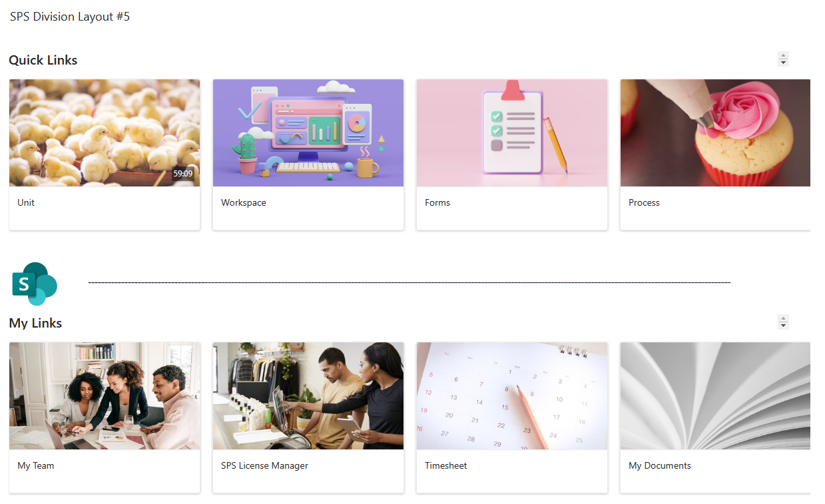Open the My Documents link title
Viewport: 825px width, 504px height.
pyautogui.click(x=660, y=465)
